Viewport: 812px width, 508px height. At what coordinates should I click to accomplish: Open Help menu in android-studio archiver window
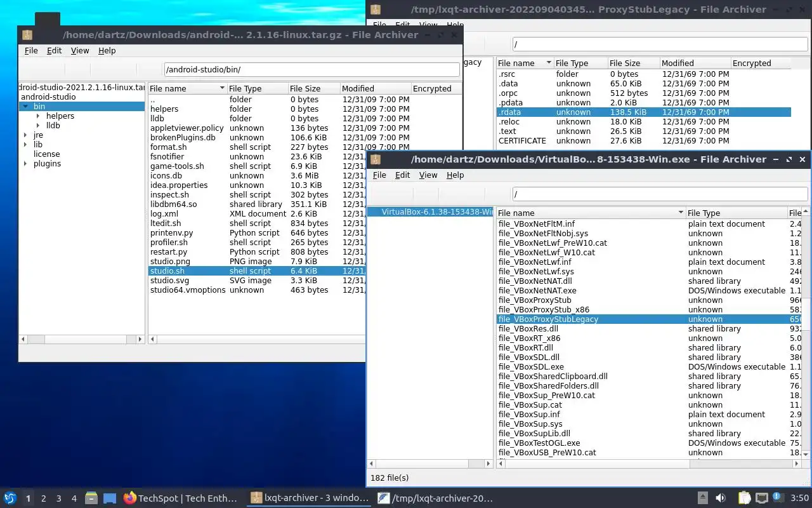pyautogui.click(x=107, y=51)
